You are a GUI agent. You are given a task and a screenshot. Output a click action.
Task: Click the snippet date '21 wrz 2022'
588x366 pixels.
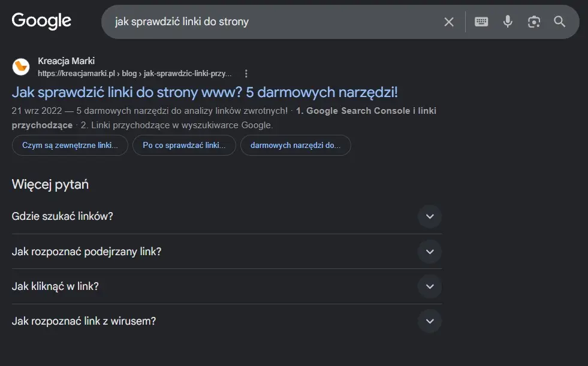tap(37, 111)
